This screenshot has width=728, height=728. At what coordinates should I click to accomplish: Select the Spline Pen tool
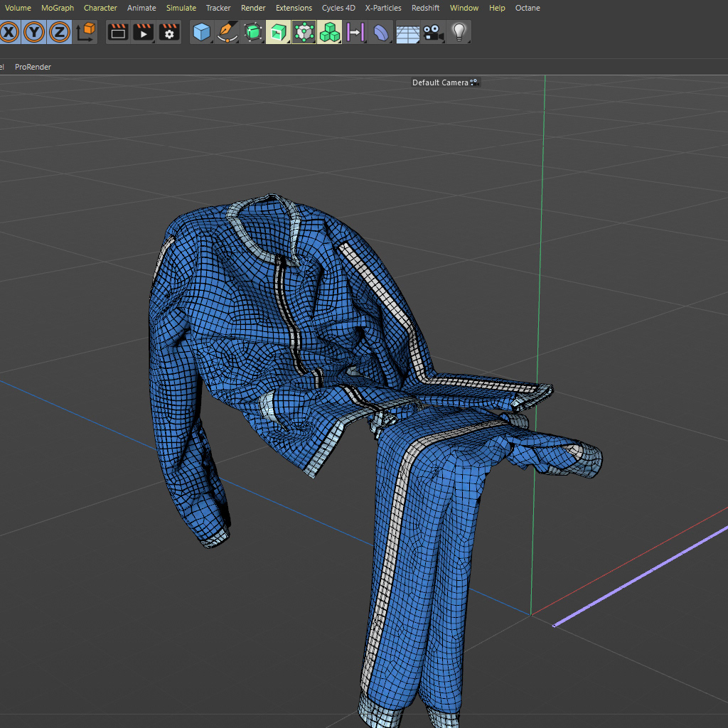[x=227, y=32]
